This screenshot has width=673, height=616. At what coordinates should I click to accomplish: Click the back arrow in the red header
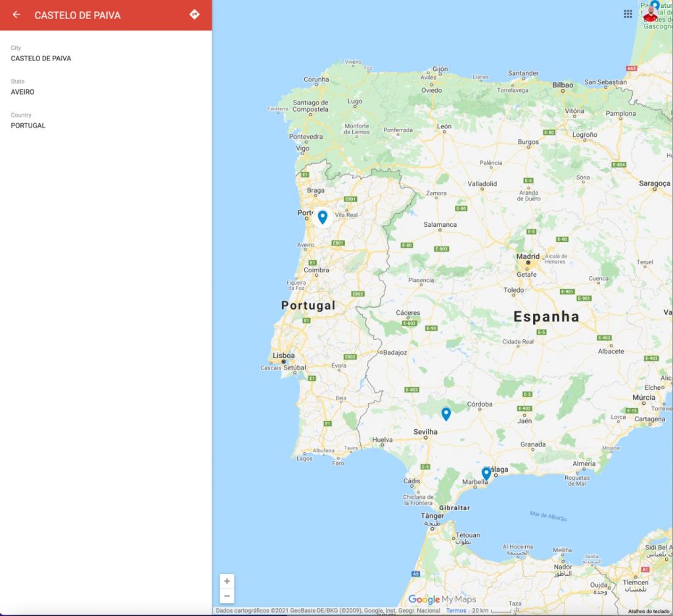pyautogui.click(x=16, y=14)
